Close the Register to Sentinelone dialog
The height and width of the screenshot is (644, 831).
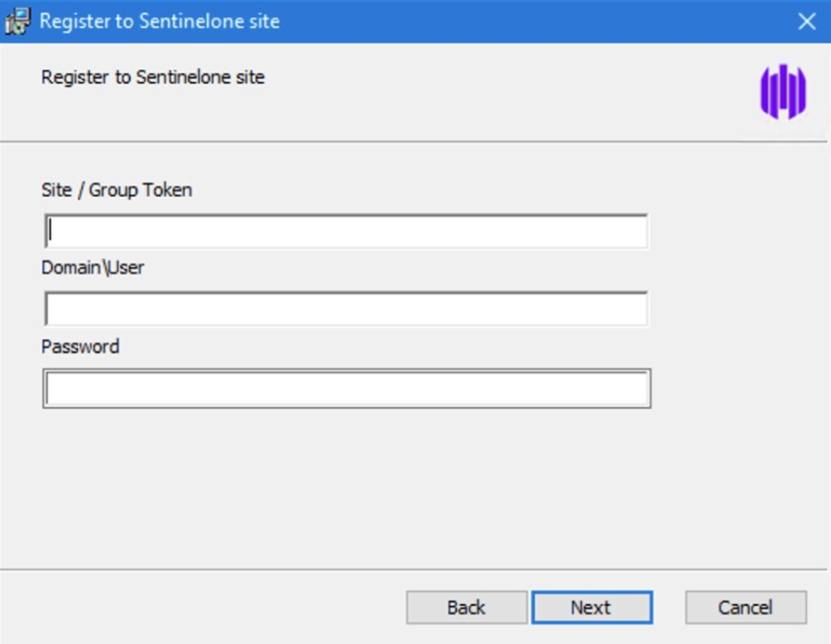(x=806, y=21)
